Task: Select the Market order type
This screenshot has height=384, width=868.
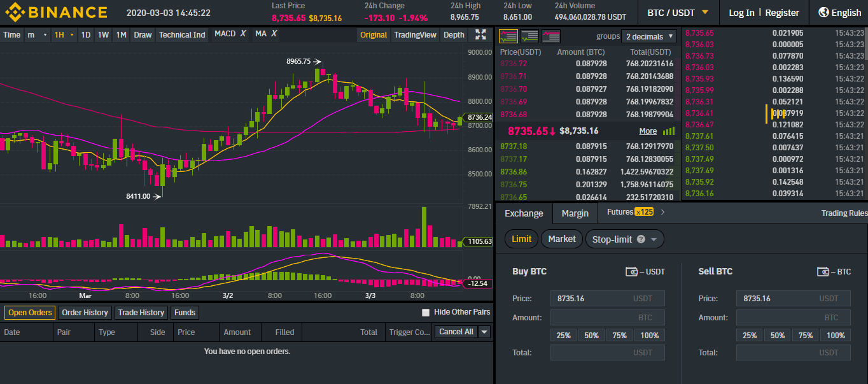Action: 562,239
